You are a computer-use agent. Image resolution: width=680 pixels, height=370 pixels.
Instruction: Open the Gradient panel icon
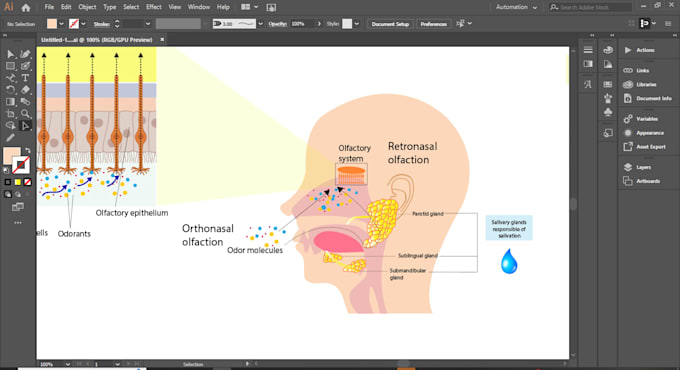coord(588,64)
